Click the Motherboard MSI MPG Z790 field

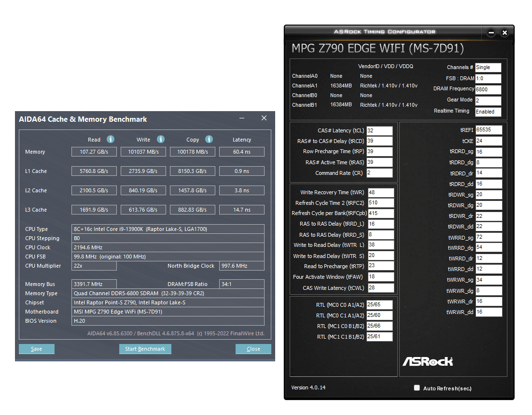tap(168, 312)
